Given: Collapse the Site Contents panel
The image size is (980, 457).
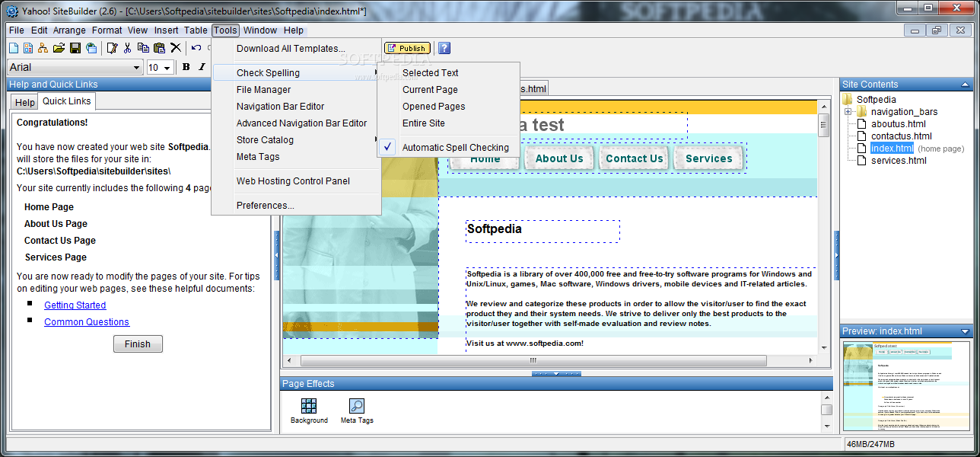Looking at the screenshot, I should [966, 85].
